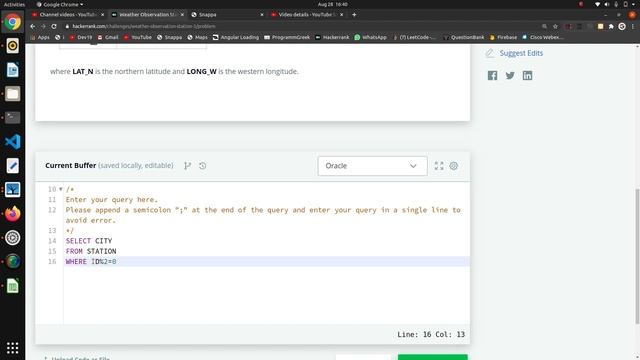Close the Snappa tab
This screenshot has height=360, width=640.
(x=262, y=15)
